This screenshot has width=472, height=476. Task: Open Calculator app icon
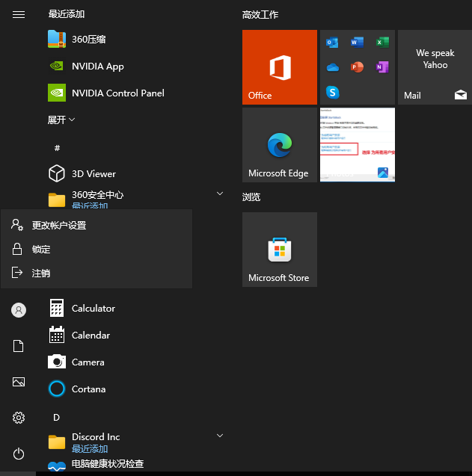(x=57, y=308)
